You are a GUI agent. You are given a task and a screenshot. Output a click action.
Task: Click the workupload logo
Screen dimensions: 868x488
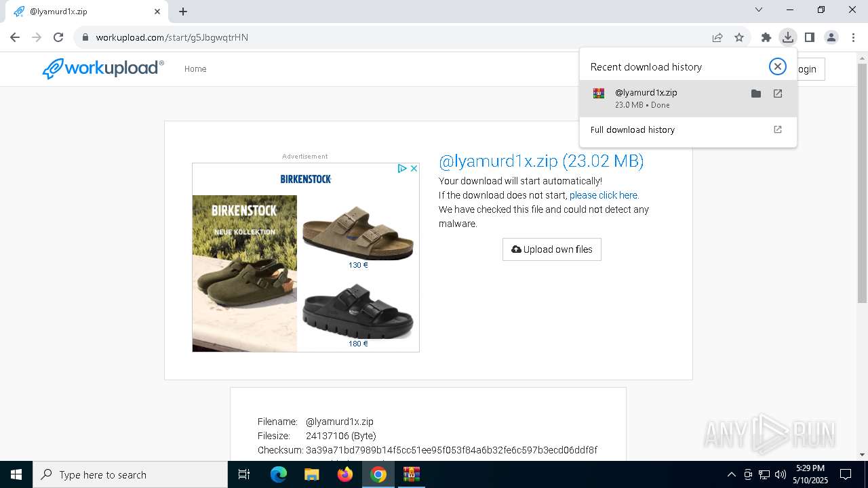click(x=103, y=68)
